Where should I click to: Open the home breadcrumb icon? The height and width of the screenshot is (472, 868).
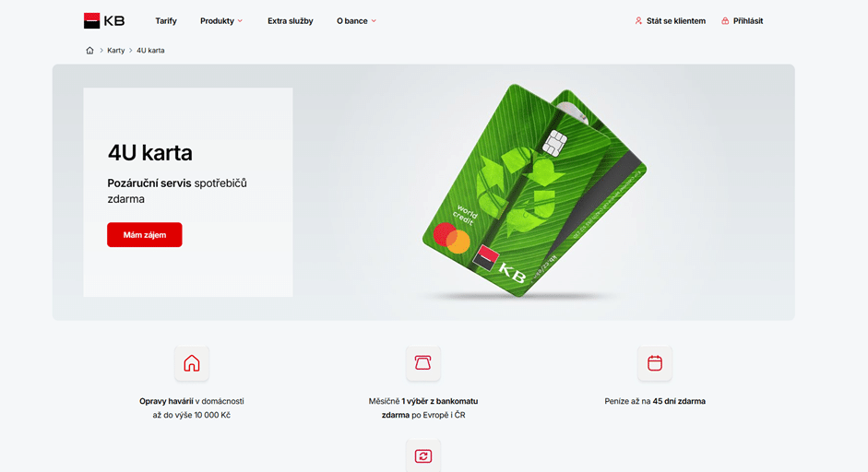(x=89, y=51)
